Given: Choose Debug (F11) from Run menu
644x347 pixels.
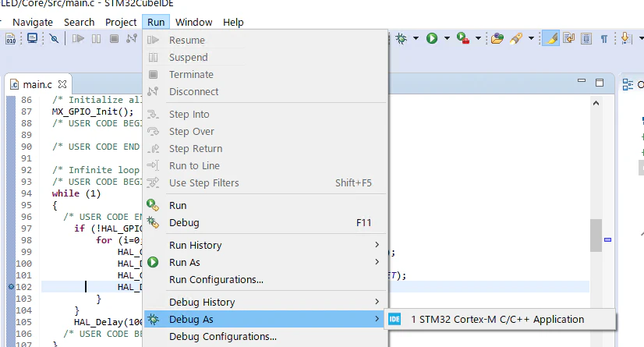Looking at the screenshot, I should pos(265,222).
